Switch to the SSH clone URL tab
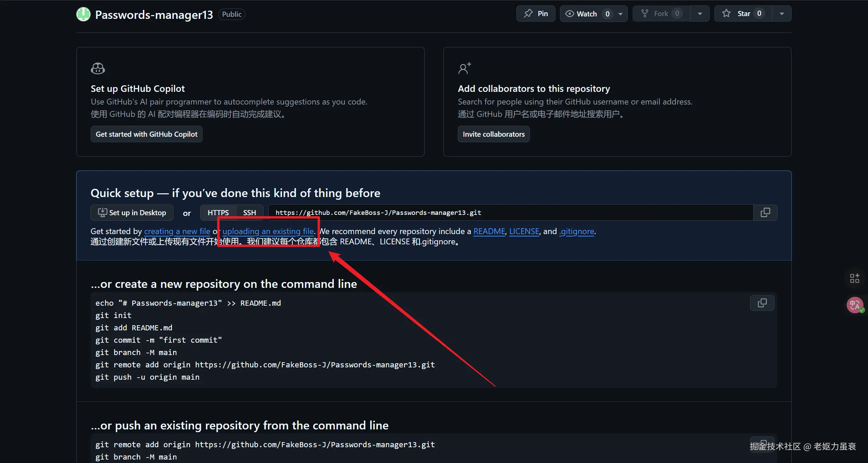The image size is (868, 463). click(x=249, y=213)
